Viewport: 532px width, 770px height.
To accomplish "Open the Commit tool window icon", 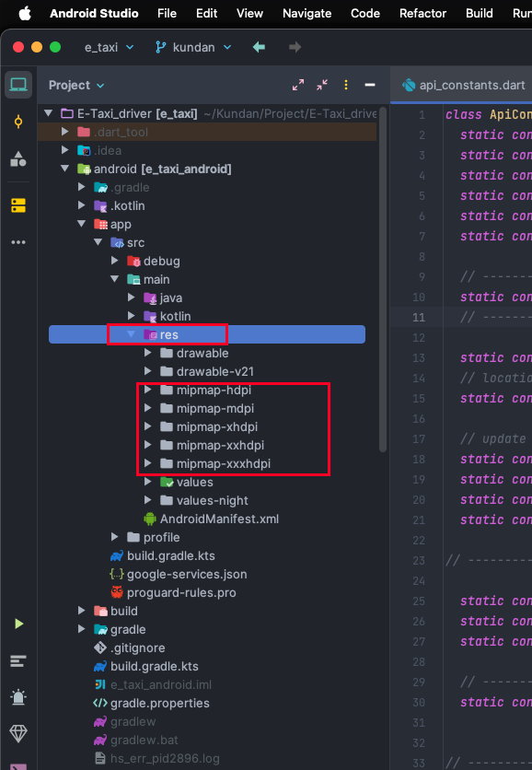I will click(18, 122).
